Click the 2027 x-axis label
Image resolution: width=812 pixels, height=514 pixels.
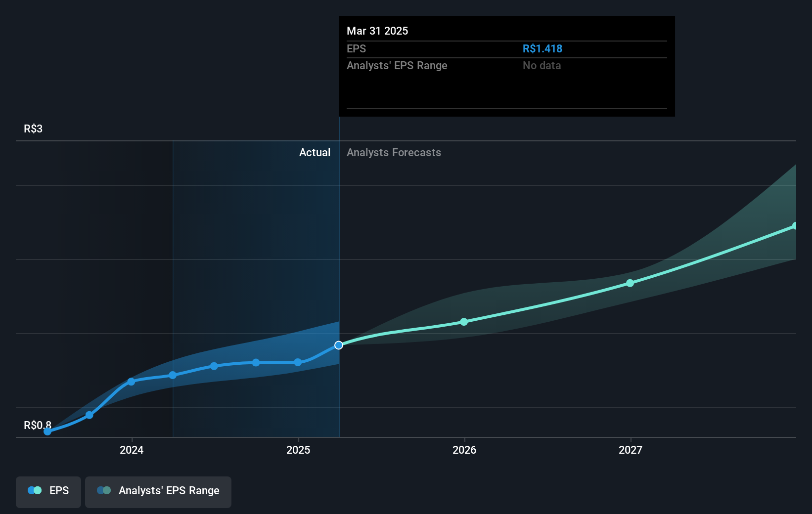[x=631, y=450]
